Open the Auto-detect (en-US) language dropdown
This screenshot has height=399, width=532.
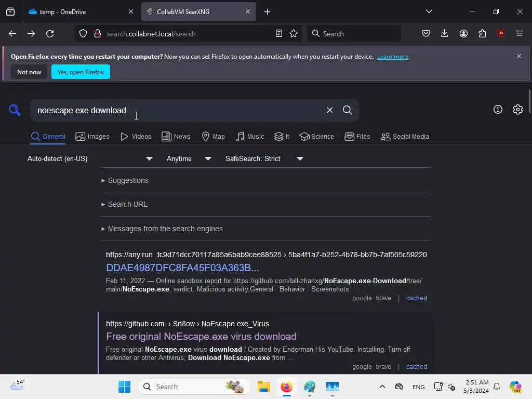click(90, 158)
